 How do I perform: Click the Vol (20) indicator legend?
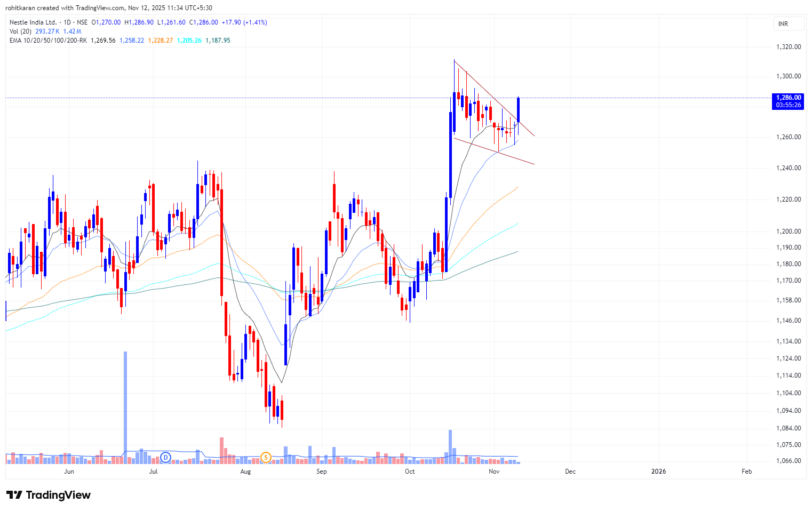click(x=20, y=31)
